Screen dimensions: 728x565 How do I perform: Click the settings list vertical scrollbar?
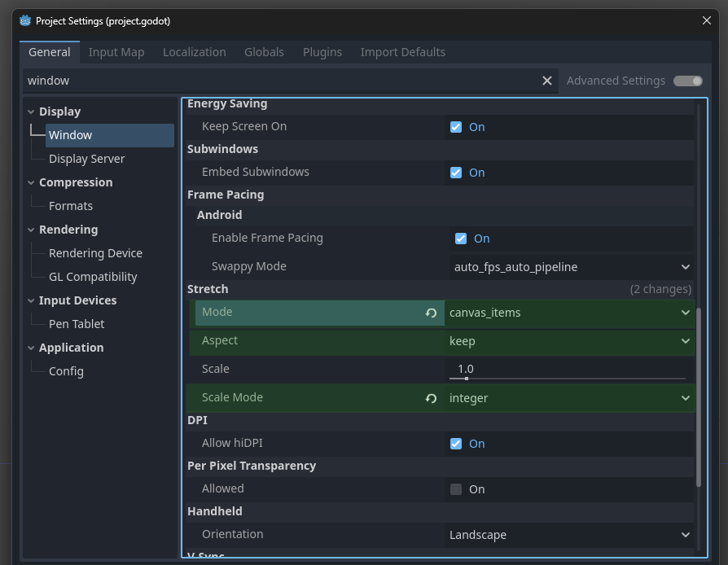[x=699, y=397]
